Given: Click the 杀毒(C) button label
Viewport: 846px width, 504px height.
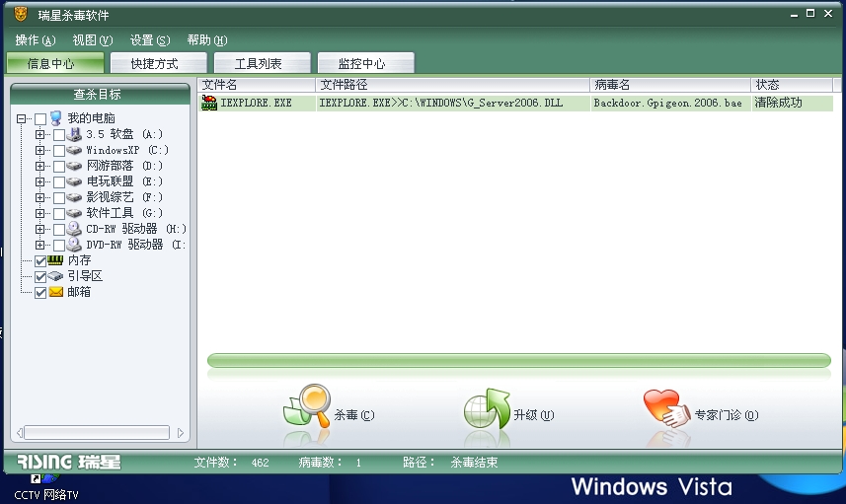Looking at the screenshot, I should click(354, 415).
